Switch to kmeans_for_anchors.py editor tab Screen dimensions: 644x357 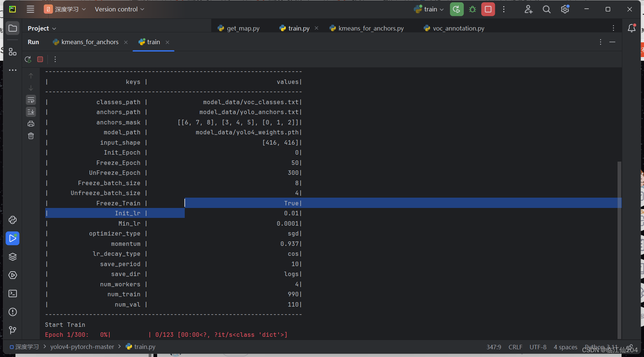pyautogui.click(x=367, y=28)
